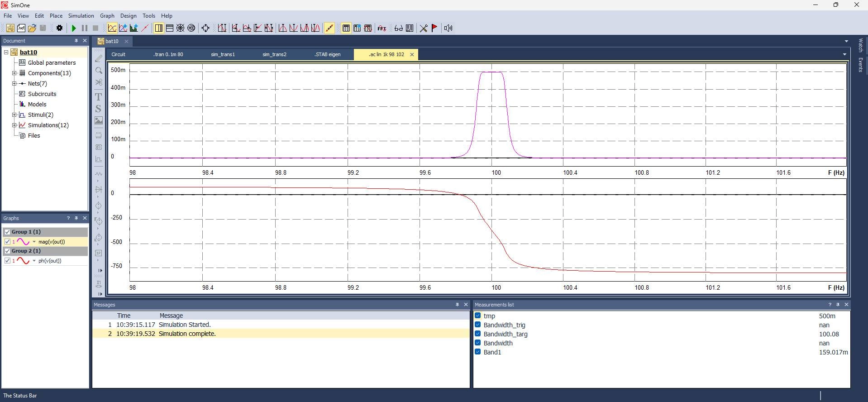
Task: Click the open folder toolbar icon
Action: tap(32, 28)
